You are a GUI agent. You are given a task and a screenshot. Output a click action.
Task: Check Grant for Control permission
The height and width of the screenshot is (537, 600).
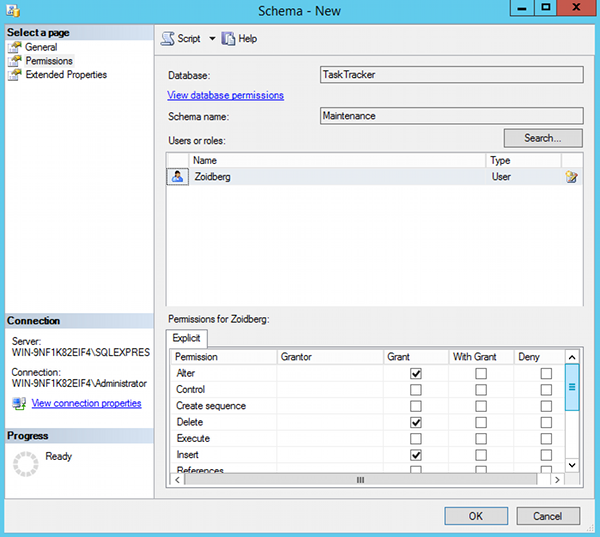[x=416, y=390]
